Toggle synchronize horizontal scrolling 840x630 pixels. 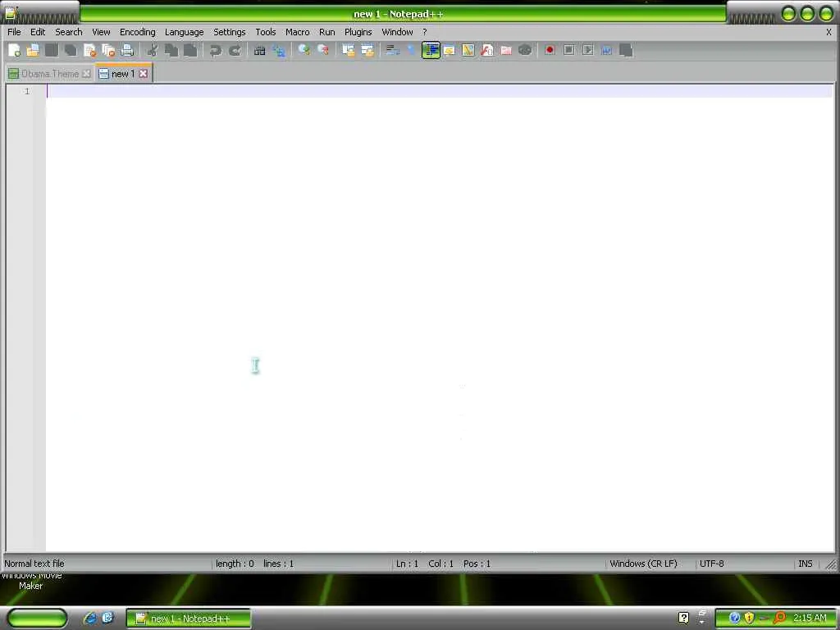pos(367,50)
